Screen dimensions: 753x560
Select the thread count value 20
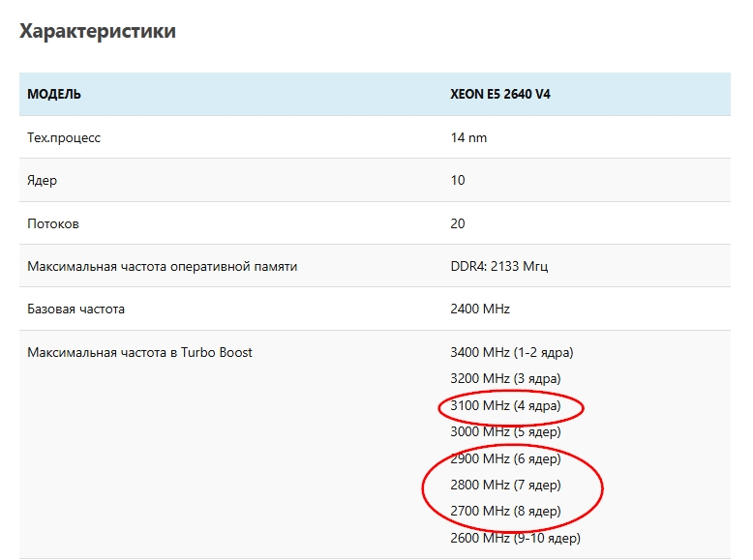458,223
